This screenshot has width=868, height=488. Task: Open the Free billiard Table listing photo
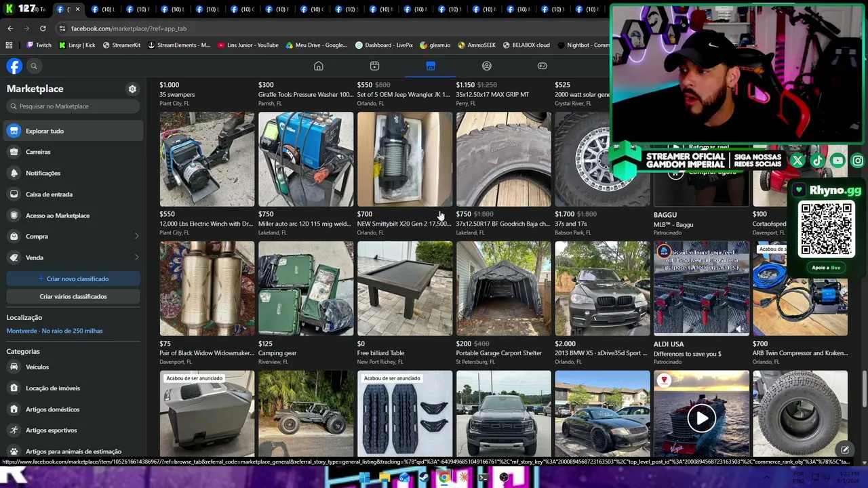tap(405, 289)
